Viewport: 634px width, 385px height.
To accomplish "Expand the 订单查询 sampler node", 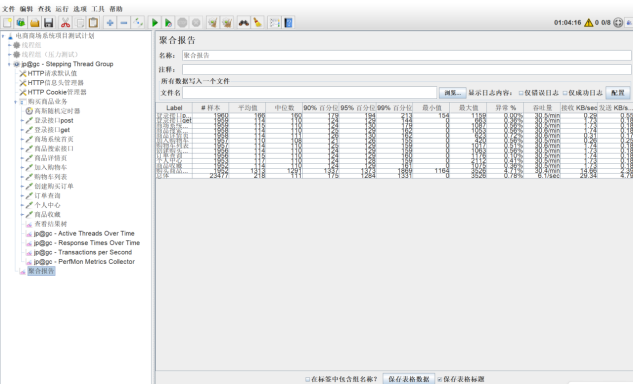I will tap(22, 196).
